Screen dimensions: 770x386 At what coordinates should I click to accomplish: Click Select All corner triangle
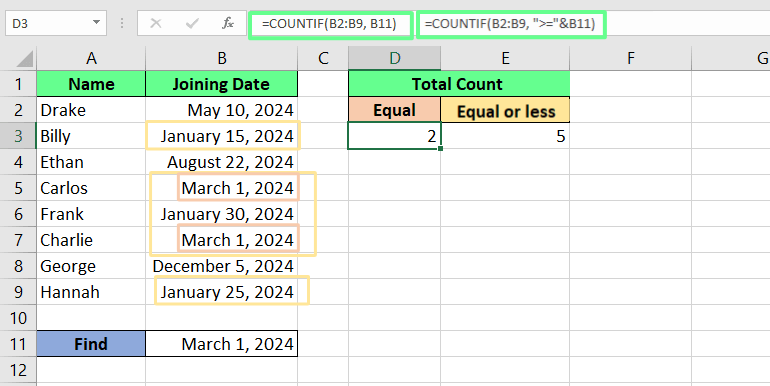(x=25, y=59)
